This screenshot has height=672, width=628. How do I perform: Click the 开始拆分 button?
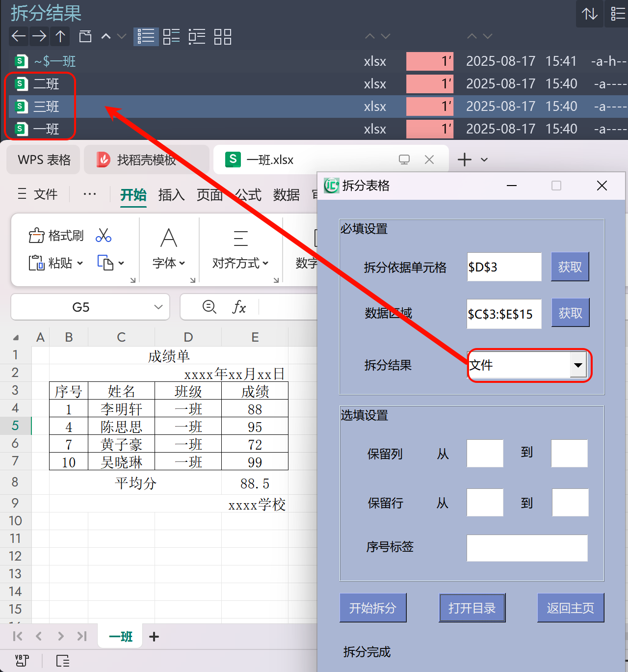[x=373, y=608]
